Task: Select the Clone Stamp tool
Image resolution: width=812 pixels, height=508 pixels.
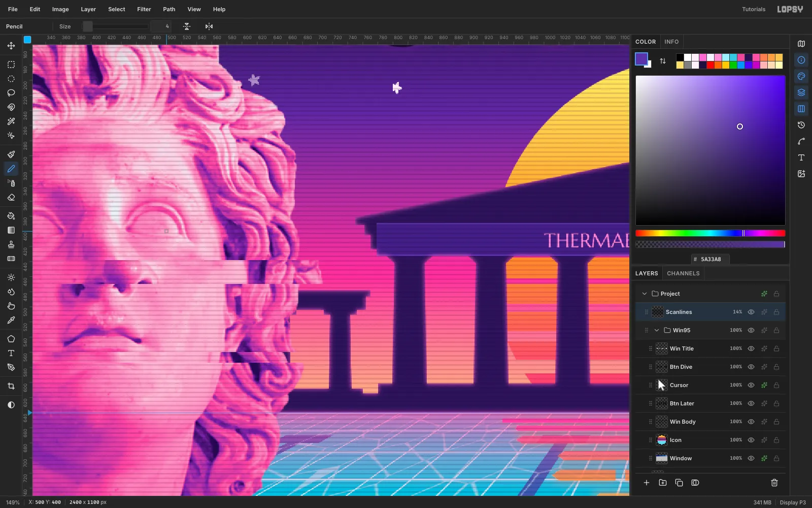Action: coord(11,244)
